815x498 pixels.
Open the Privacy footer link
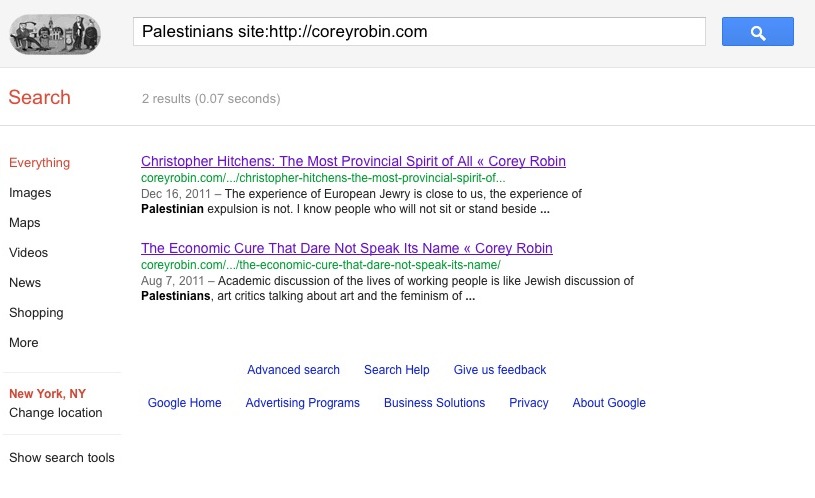click(529, 403)
